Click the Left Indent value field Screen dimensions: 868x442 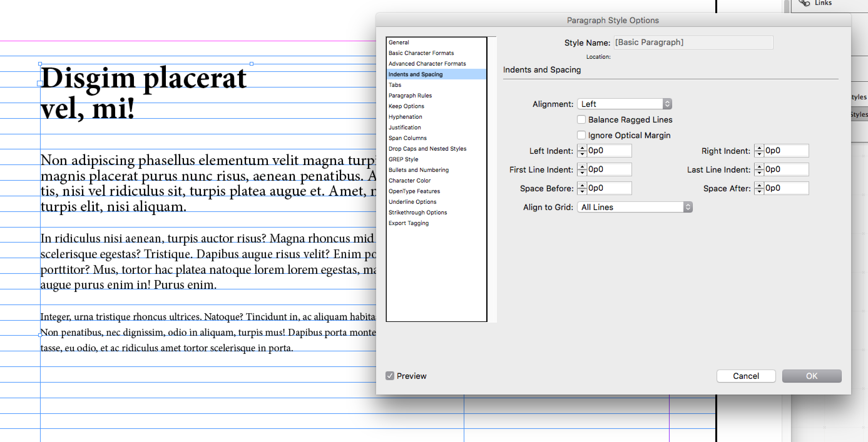pos(609,150)
